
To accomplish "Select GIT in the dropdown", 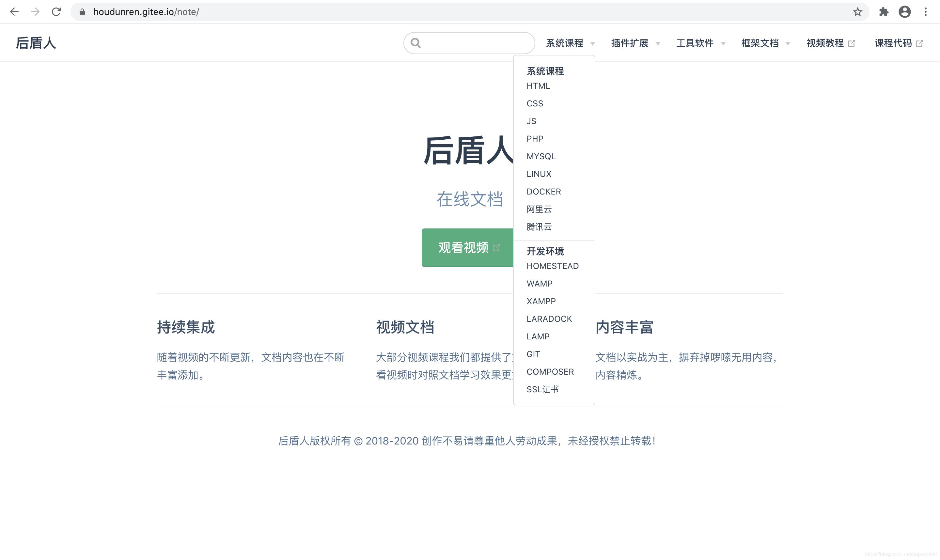I will (533, 354).
